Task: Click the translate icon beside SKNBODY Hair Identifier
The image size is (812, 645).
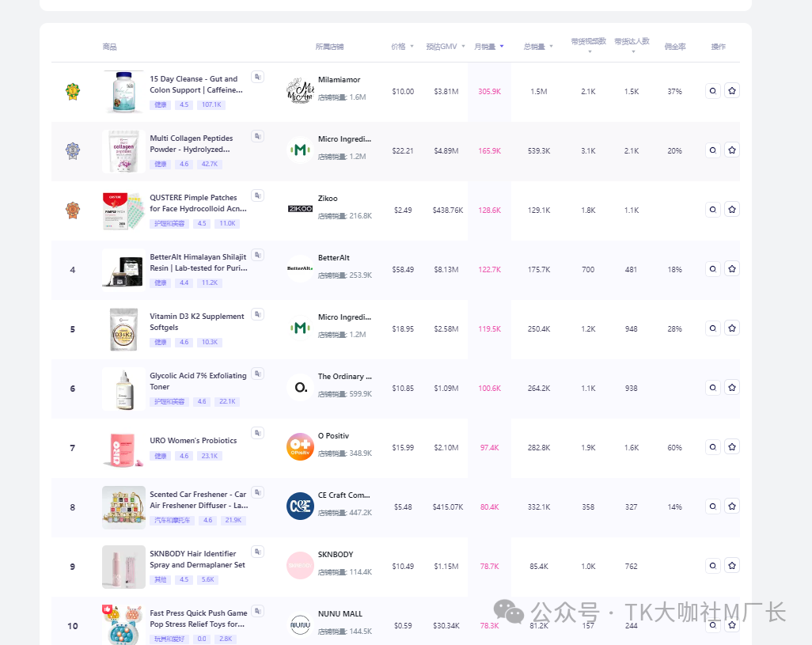Action: (257, 552)
